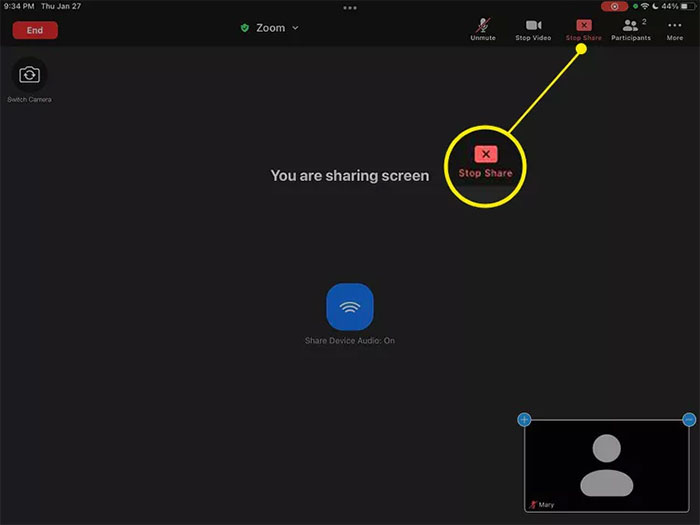The image size is (700, 525).
Task: Click the highlighted Stop Share callout
Action: pyautogui.click(x=485, y=160)
